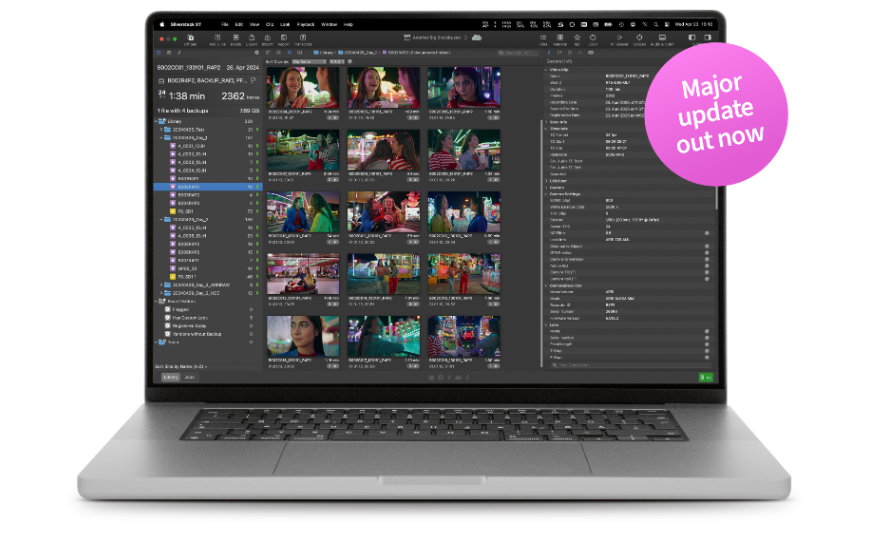Click the Audio & LTC panel icon

[662, 39]
